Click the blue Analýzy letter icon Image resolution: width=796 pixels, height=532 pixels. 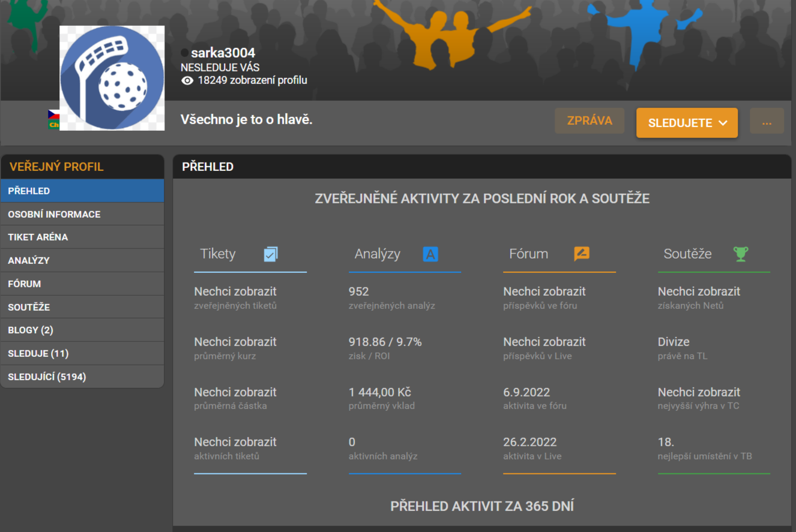coord(430,254)
